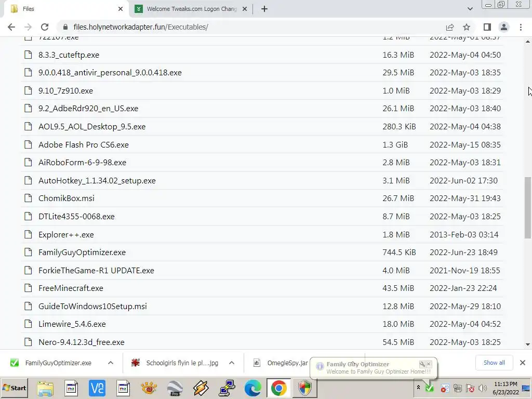Open the volume control in the tray
Image resolution: width=532 pixels, height=399 pixels.
click(x=482, y=388)
